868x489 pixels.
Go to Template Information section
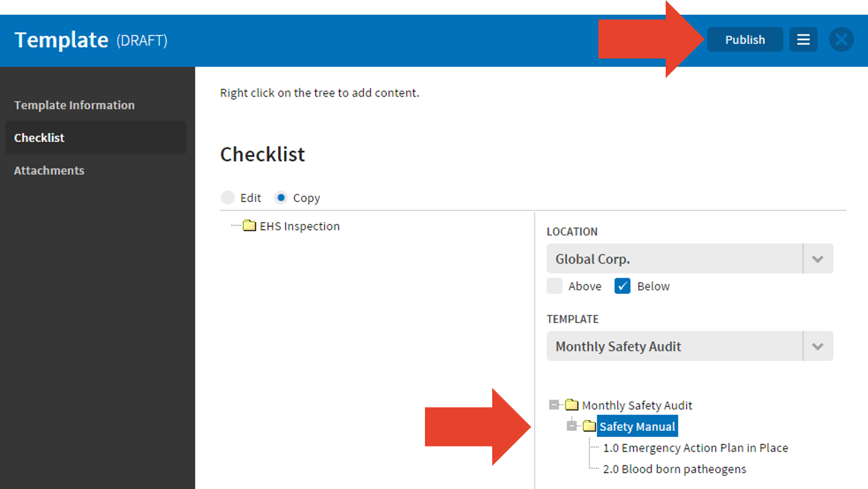pos(74,105)
